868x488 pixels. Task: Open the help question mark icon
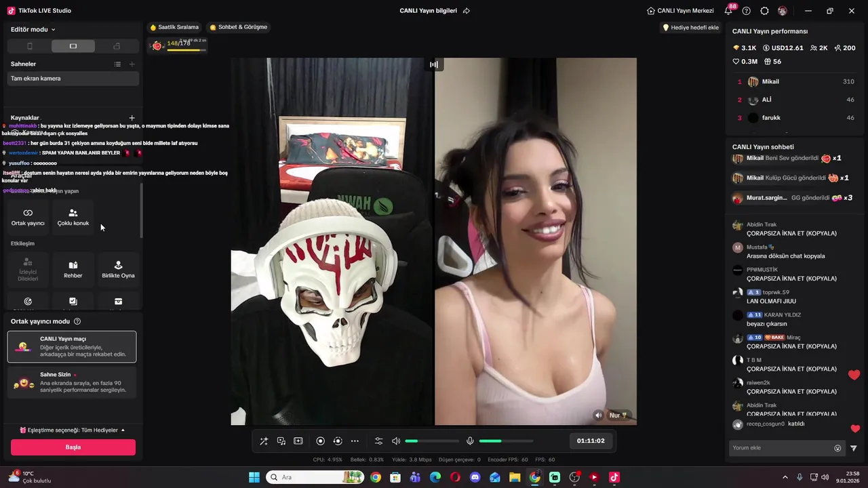coord(747,11)
